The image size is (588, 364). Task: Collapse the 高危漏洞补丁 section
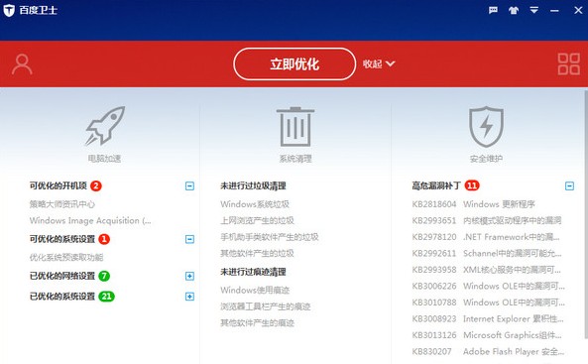tap(569, 185)
